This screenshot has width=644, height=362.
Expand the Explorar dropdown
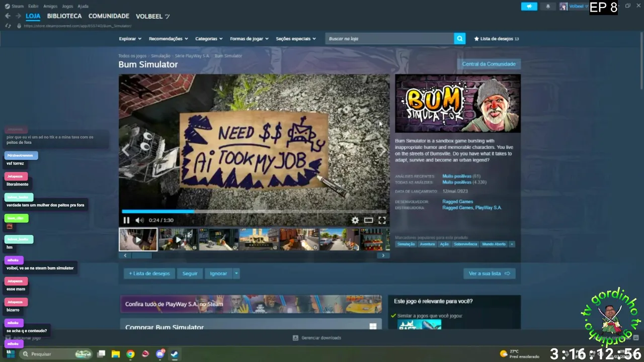130,39
